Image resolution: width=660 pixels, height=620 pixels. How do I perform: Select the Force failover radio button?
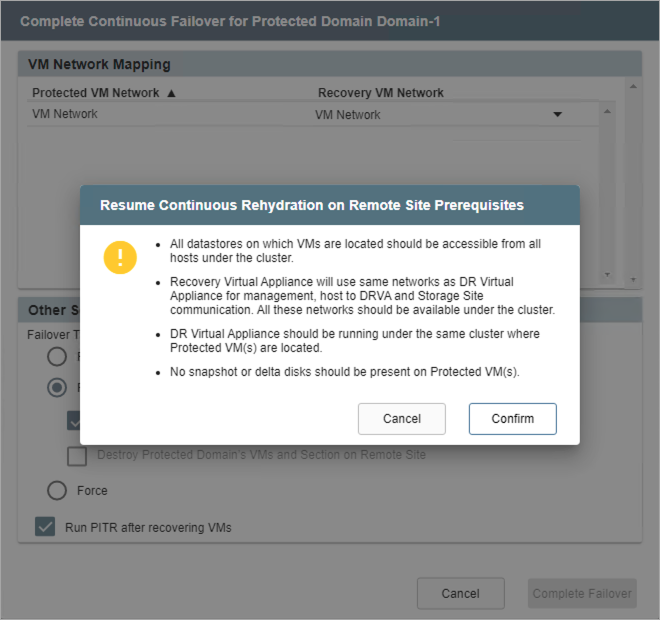pos(58,490)
